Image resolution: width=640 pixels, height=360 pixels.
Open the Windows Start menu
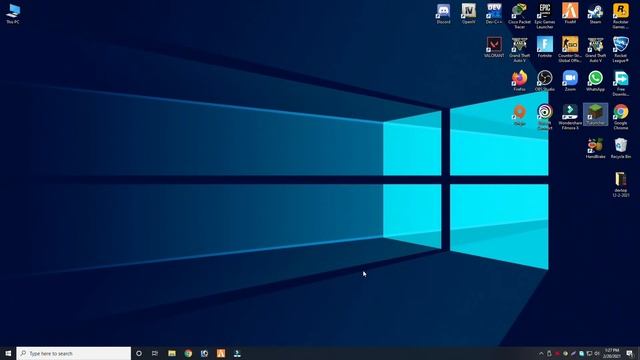coord(8,353)
